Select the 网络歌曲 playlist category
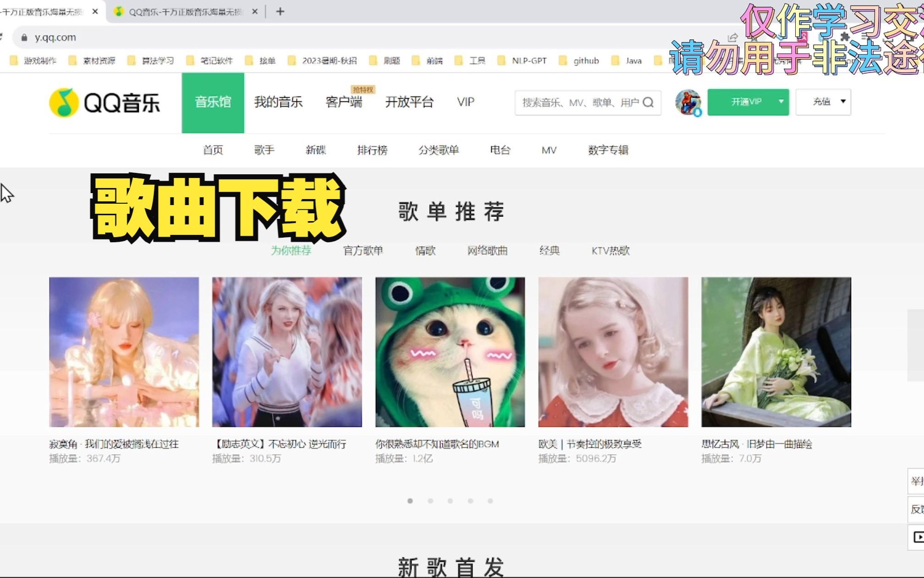Image resolution: width=924 pixels, height=578 pixels. pos(487,250)
